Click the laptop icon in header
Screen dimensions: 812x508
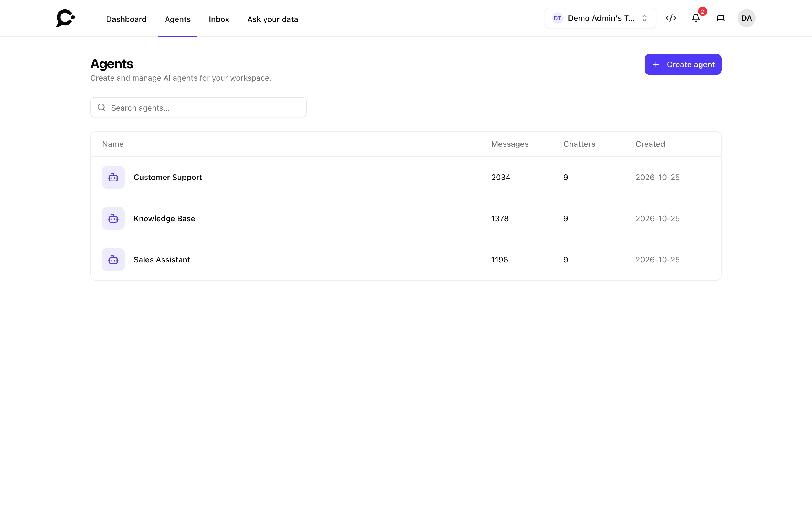tap(720, 18)
